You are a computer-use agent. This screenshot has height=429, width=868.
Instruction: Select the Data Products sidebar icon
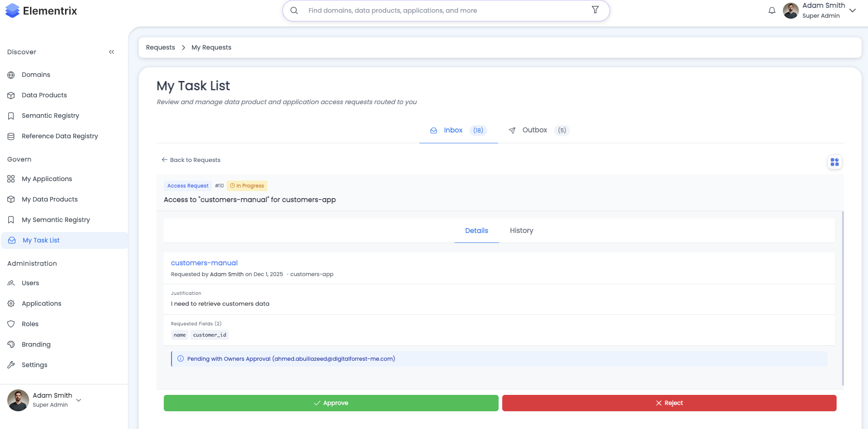(x=11, y=95)
